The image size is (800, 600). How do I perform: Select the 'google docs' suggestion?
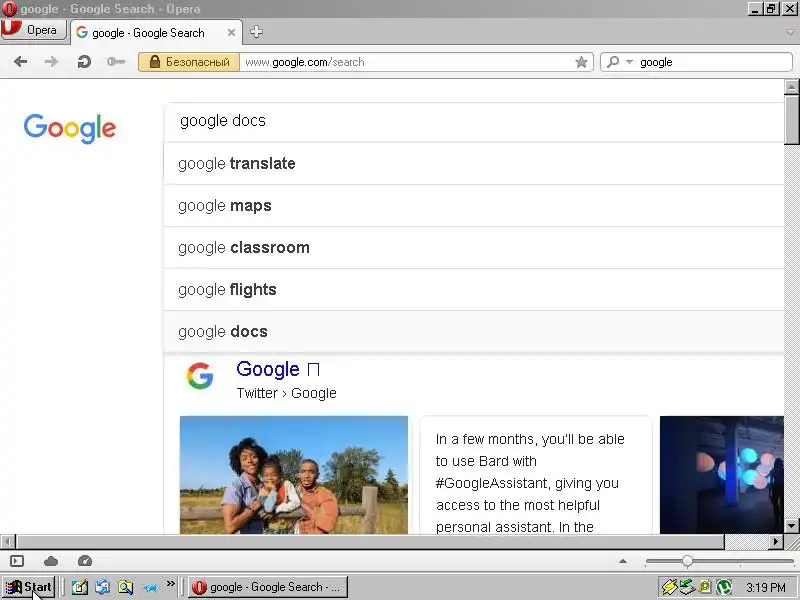474,332
